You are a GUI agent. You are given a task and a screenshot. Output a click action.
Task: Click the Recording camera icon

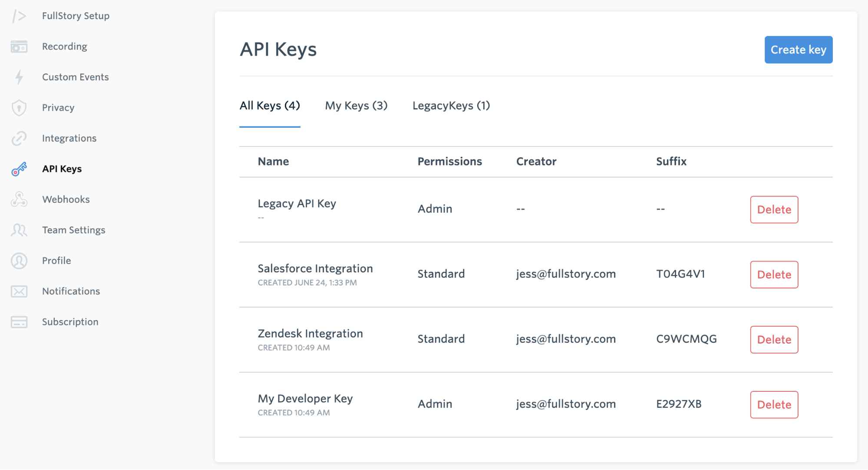click(19, 46)
